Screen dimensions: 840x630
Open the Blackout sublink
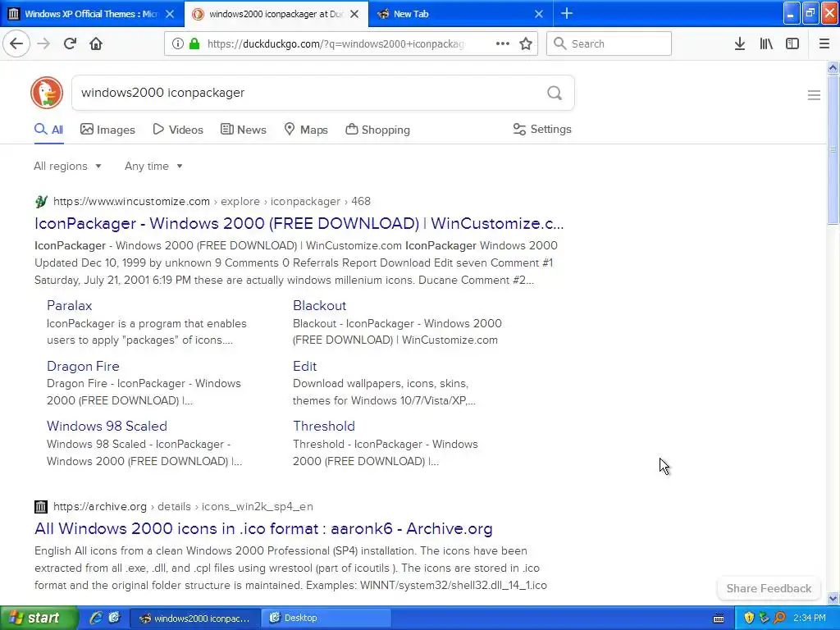319,305
